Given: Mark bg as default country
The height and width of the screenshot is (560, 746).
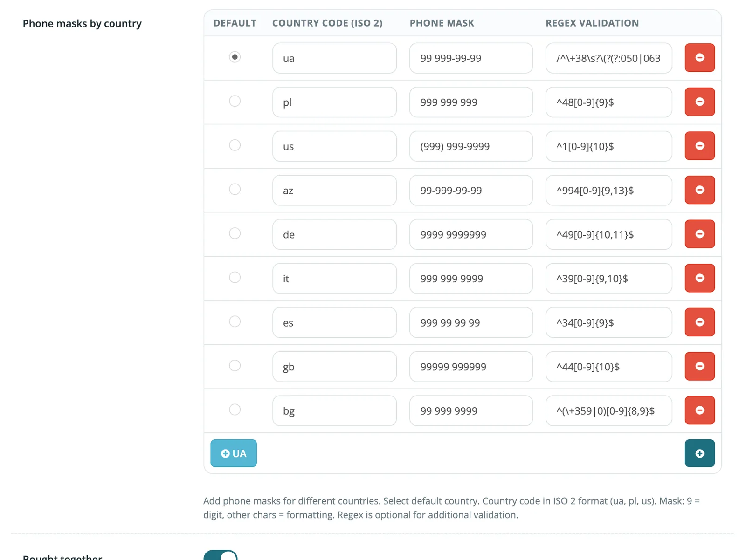Looking at the screenshot, I should 235,410.
